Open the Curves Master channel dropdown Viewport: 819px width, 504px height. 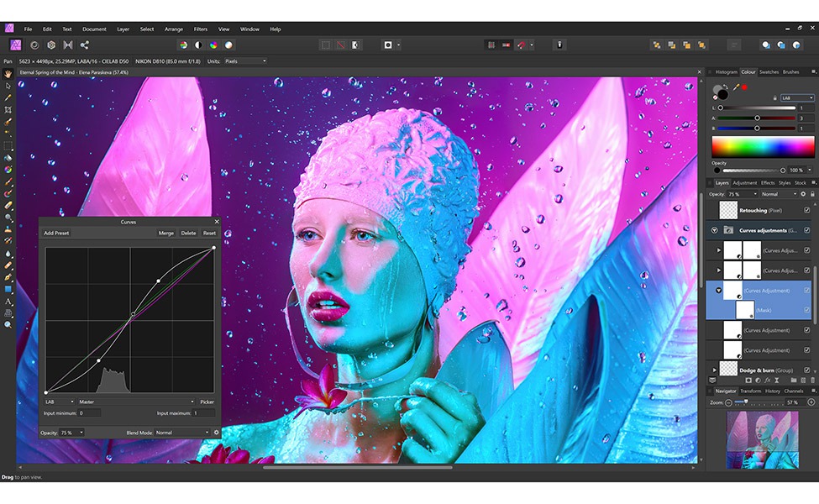pos(136,402)
